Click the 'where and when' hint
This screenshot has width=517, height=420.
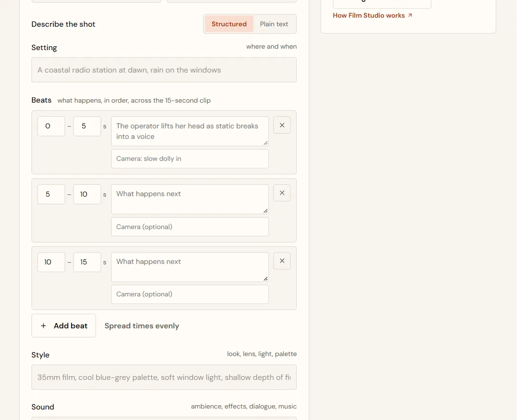point(271,46)
